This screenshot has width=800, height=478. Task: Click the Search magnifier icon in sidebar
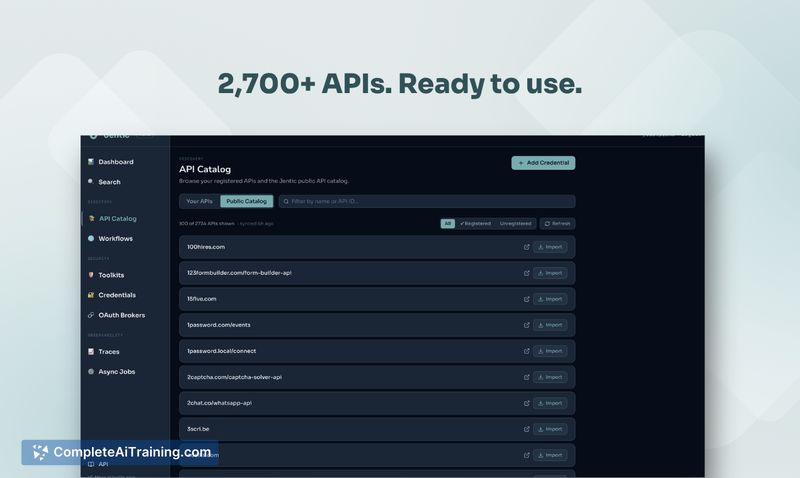coord(91,182)
